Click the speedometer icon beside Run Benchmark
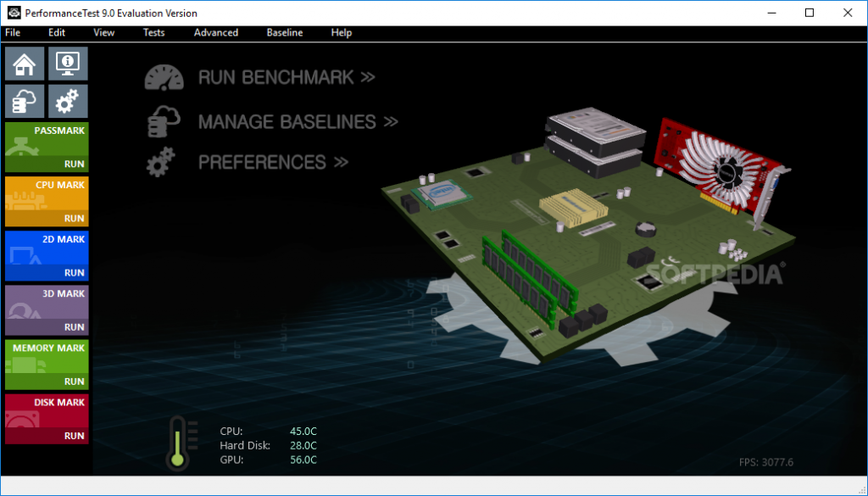This screenshot has width=868, height=496. pyautogui.click(x=164, y=77)
